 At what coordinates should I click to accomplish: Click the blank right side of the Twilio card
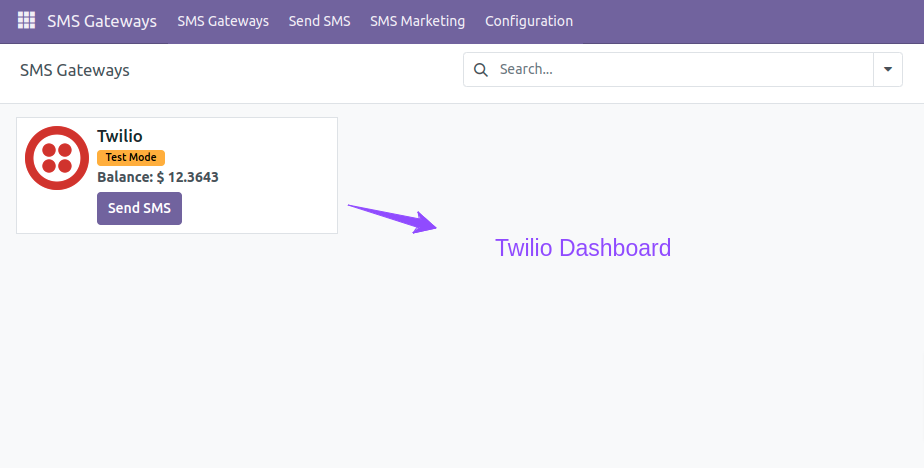(277, 176)
